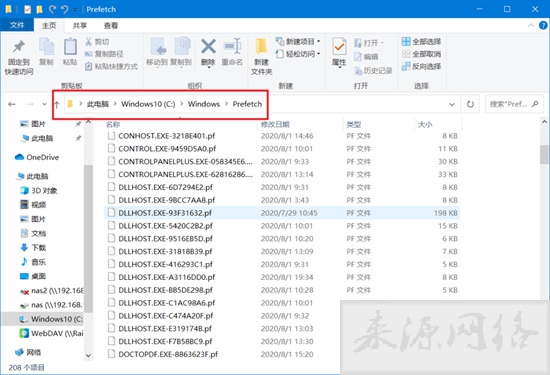Switch to the Home (主页) tab
Screen dimensions: 550x375
coord(49,25)
